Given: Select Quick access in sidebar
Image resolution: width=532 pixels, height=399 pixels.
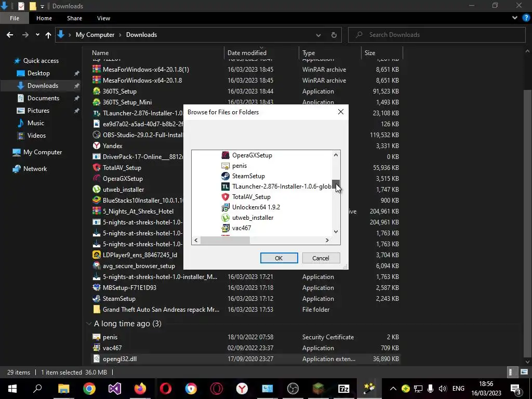Looking at the screenshot, I should click(x=41, y=61).
